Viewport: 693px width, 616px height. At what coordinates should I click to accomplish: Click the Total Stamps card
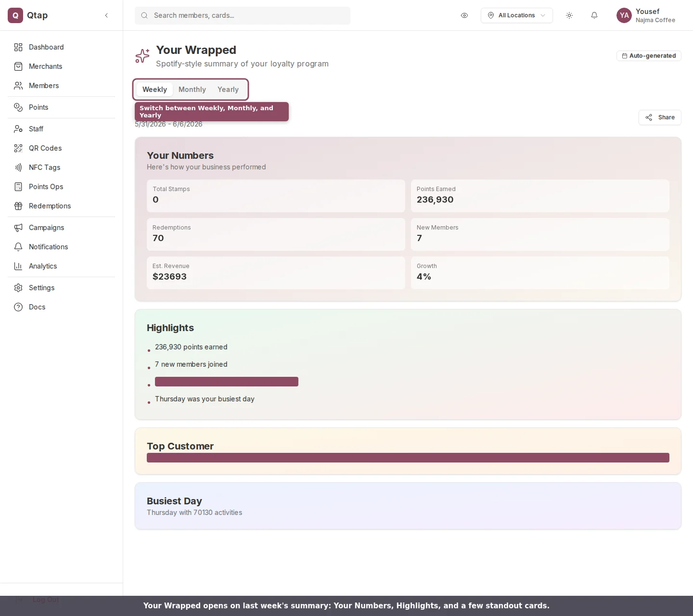pyautogui.click(x=276, y=196)
